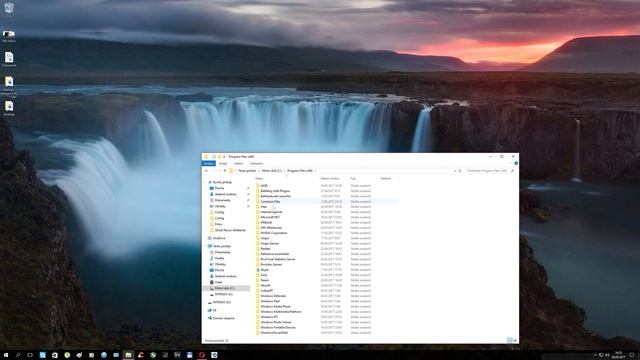Open Task View on the taskbar

(30, 356)
